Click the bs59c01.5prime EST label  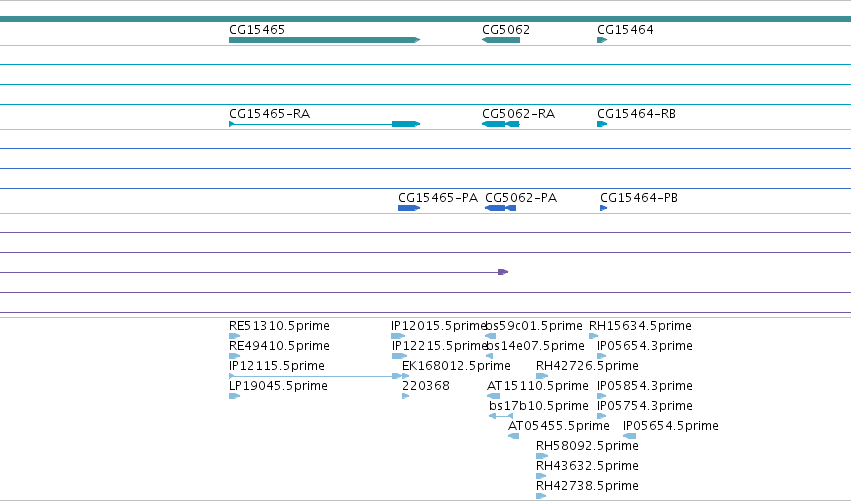coord(534,326)
